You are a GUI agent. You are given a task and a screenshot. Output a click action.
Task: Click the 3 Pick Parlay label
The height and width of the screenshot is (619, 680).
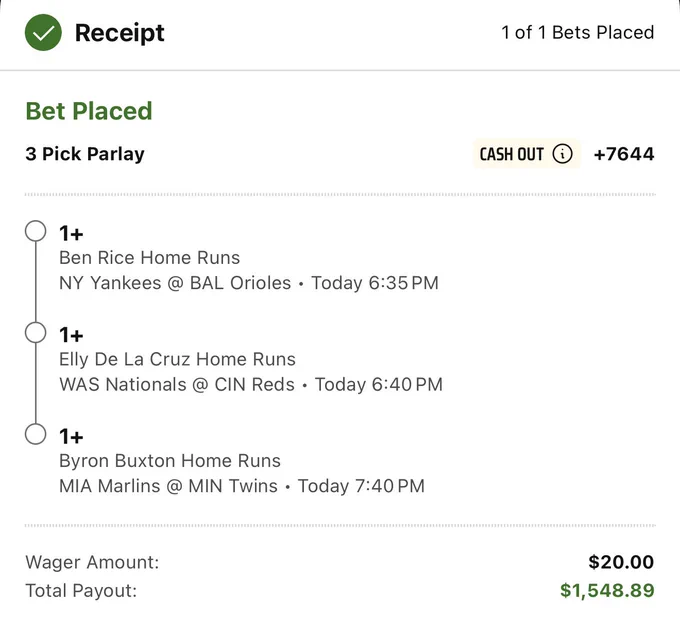click(x=85, y=154)
